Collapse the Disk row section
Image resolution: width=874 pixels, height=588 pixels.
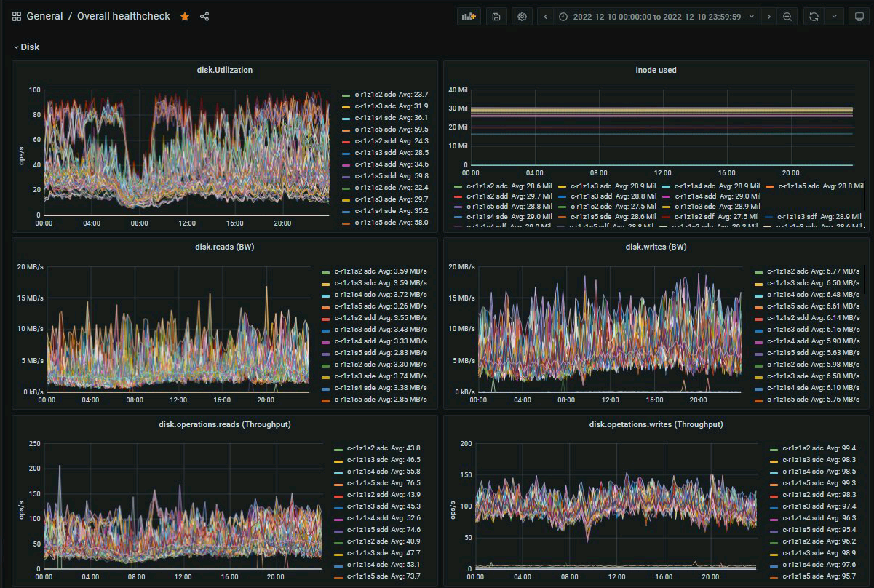point(26,47)
